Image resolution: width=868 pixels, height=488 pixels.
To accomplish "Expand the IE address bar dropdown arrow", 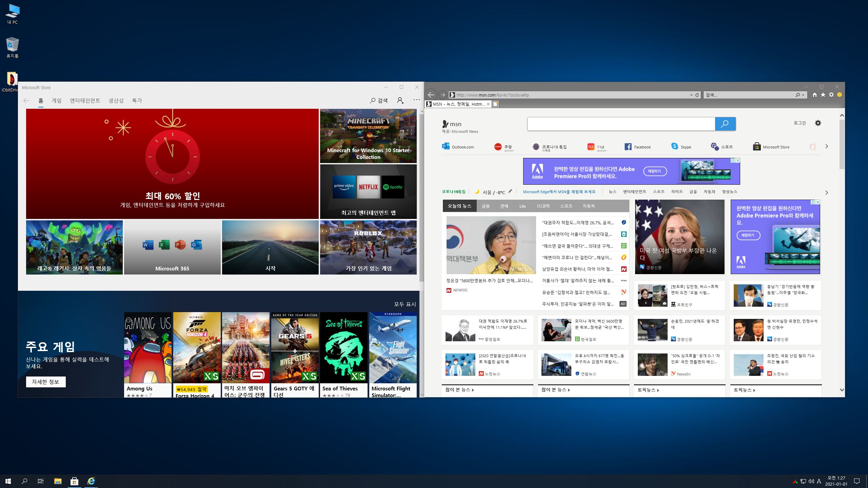I will point(691,95).
